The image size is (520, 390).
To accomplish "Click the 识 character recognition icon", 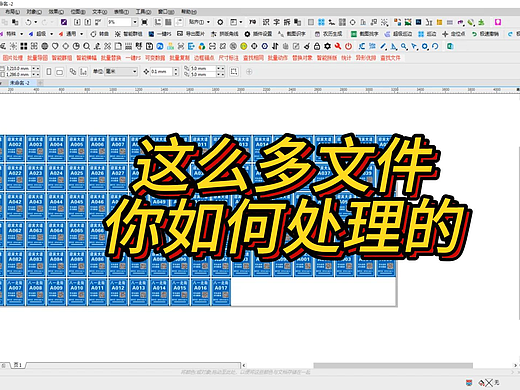I will (266, 22).
